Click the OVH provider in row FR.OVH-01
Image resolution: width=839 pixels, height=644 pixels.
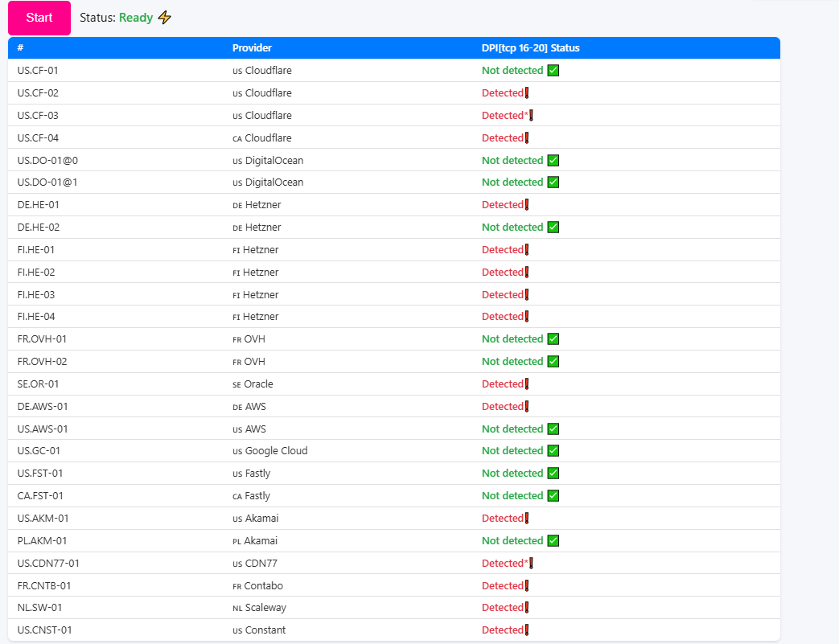[249, 339]
